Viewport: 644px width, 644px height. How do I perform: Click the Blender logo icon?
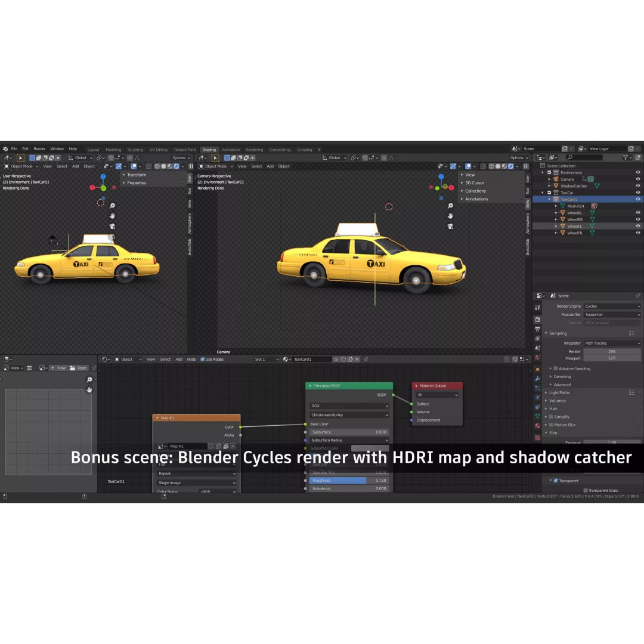pyautogui.click(x=5, y=149)
